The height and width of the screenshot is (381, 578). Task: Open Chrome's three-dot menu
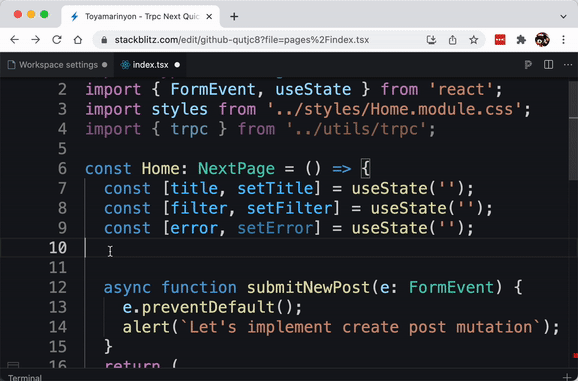coord(563,40)
